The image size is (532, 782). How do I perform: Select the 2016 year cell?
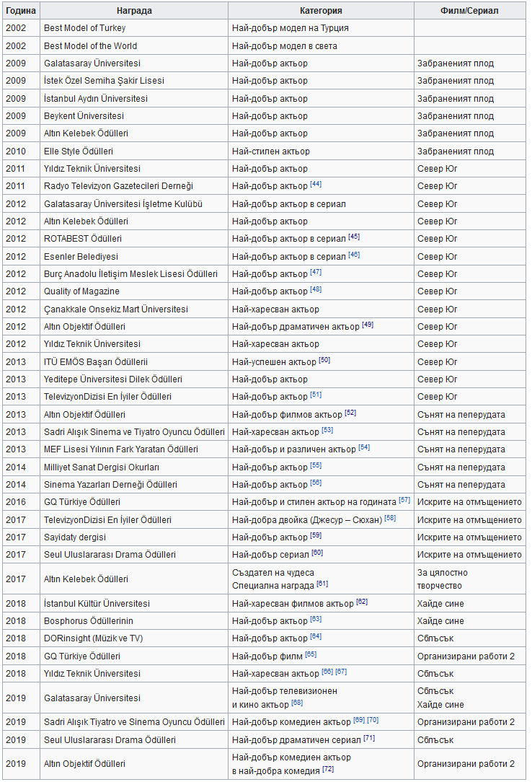coord(21,502)
